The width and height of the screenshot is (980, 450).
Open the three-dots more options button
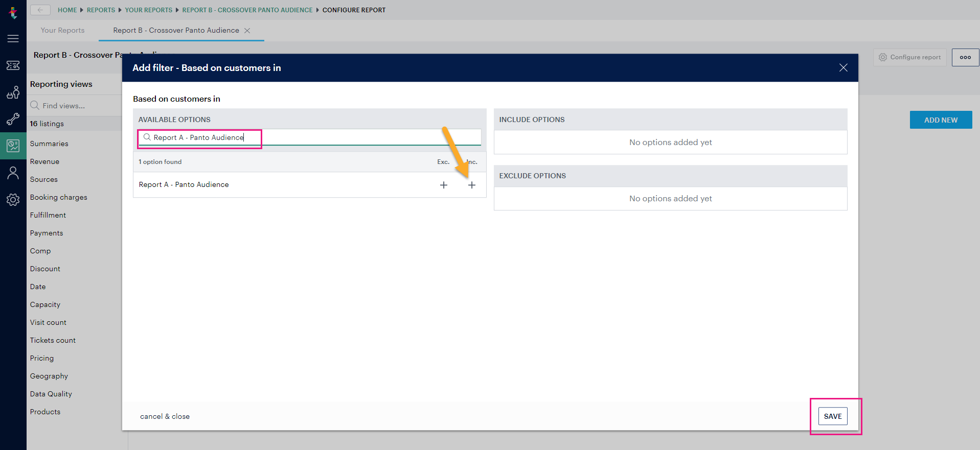965,57
